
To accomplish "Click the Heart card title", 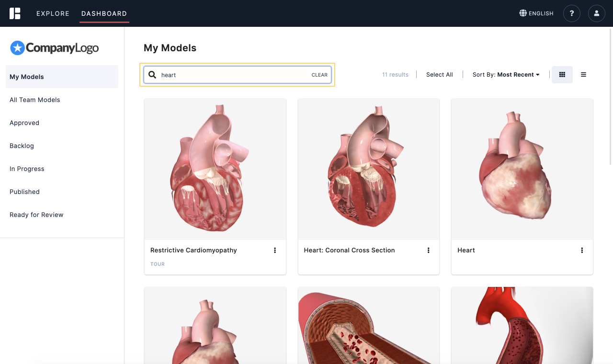I will (466, 250).
